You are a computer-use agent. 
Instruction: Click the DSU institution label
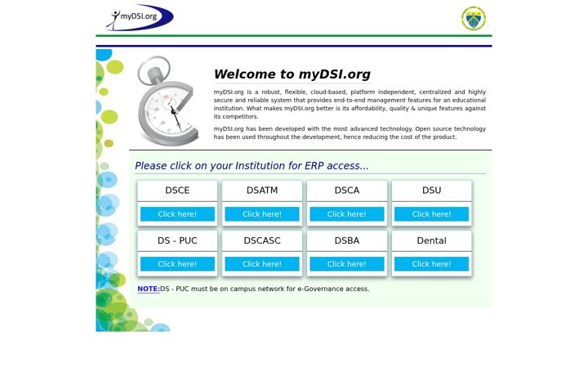[x=432, y=191]
